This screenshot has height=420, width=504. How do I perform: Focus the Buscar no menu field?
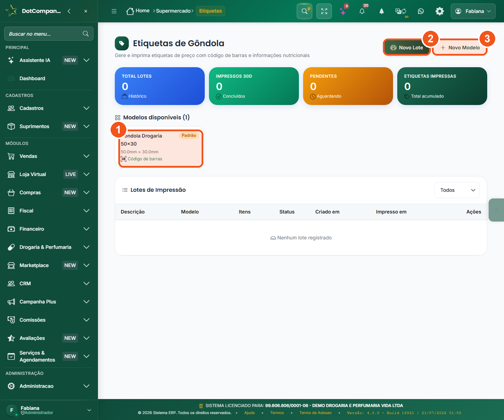[x=49, y=34]
